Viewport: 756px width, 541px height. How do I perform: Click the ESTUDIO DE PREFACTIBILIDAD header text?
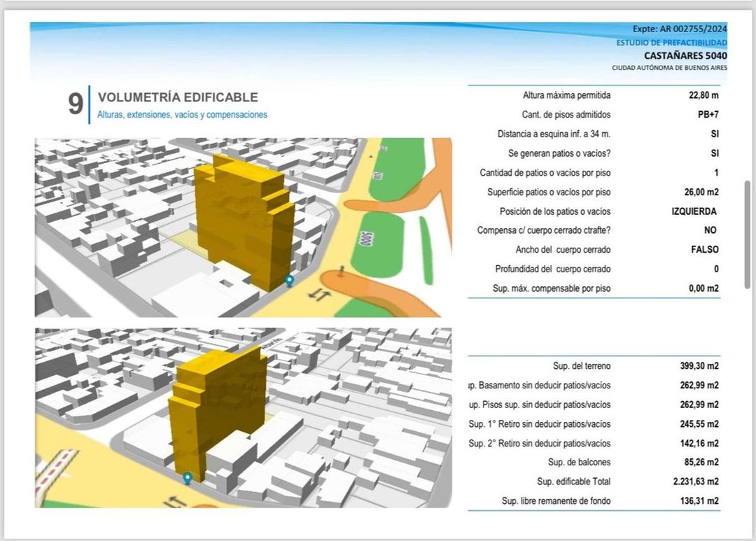(671, 43)
